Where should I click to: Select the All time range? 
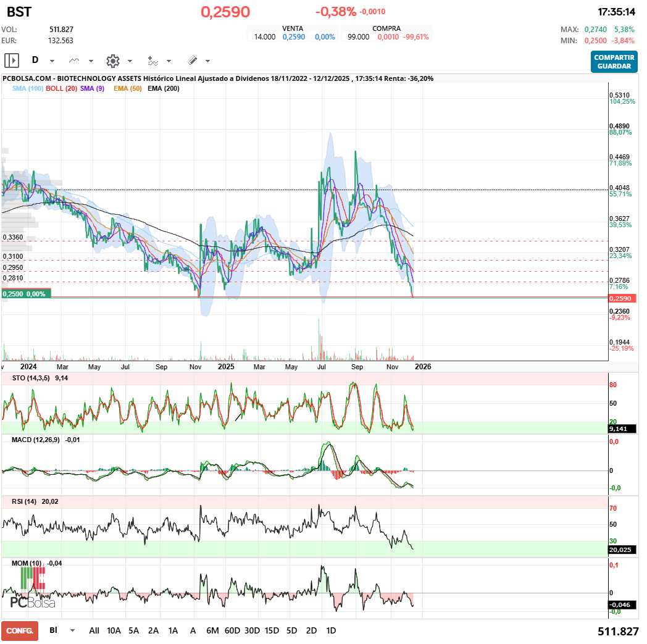(x=94, y=630)
